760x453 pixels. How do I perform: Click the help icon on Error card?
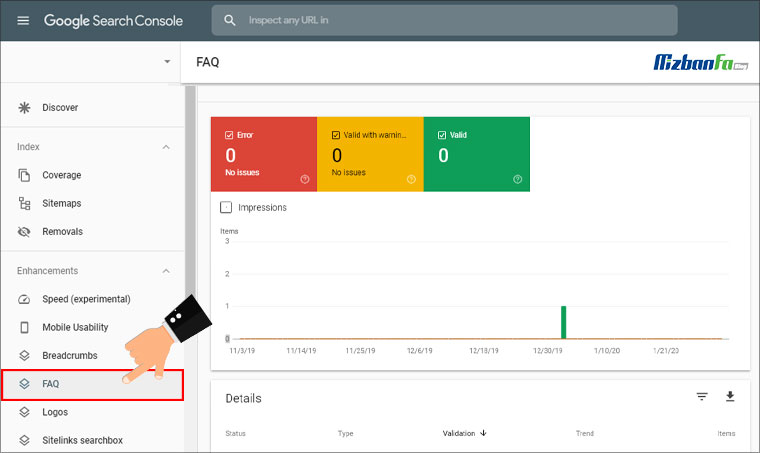point(304,180)
